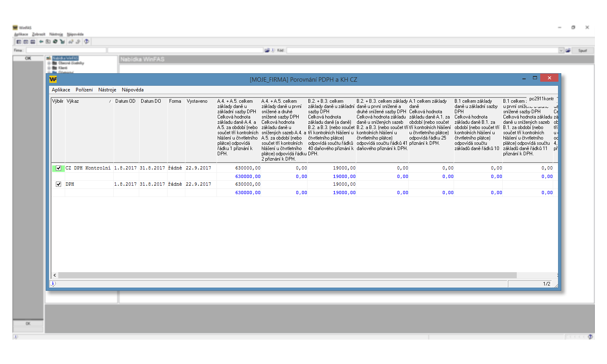Expand the Obecné číselníky tree node
The image size is (607, 364).
point(49,63)
